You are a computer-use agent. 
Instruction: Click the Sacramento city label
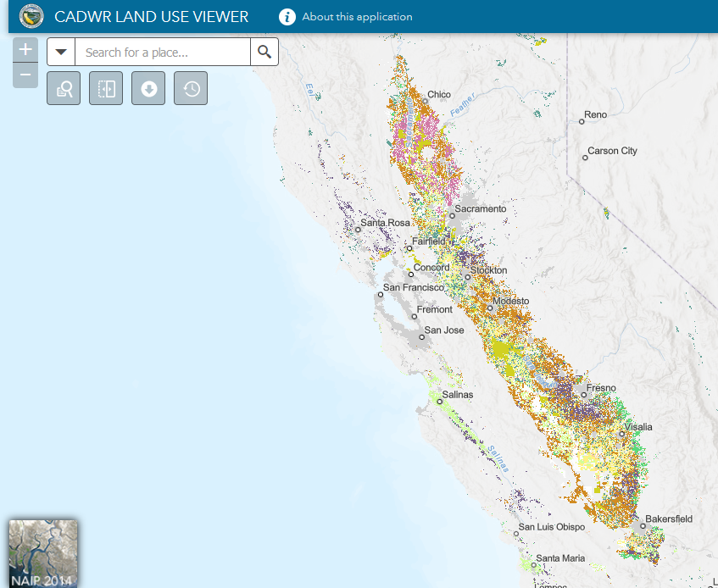coord(480,208)
